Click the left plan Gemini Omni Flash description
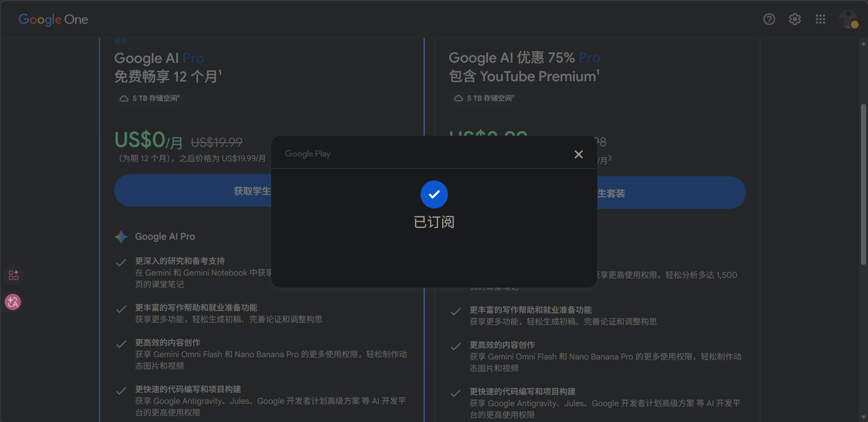The image size is (868, 422). [x=271, y=360]
